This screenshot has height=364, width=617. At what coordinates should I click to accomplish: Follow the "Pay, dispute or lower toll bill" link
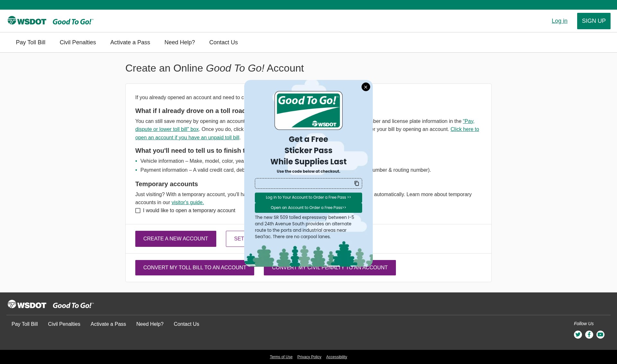(x=167, y=129)
